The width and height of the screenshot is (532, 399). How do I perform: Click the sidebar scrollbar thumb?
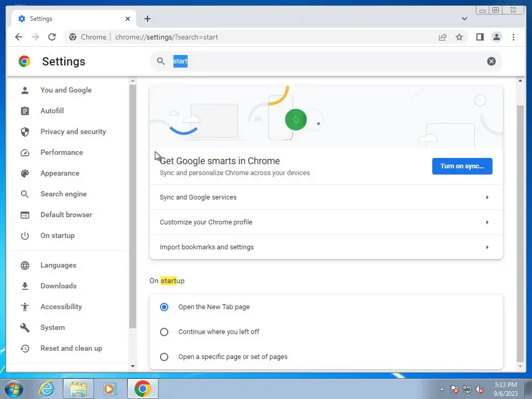132,206
